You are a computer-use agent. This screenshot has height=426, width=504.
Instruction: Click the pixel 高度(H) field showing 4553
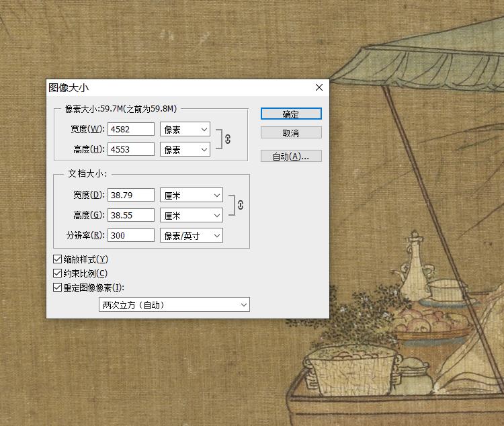(131, 149)
